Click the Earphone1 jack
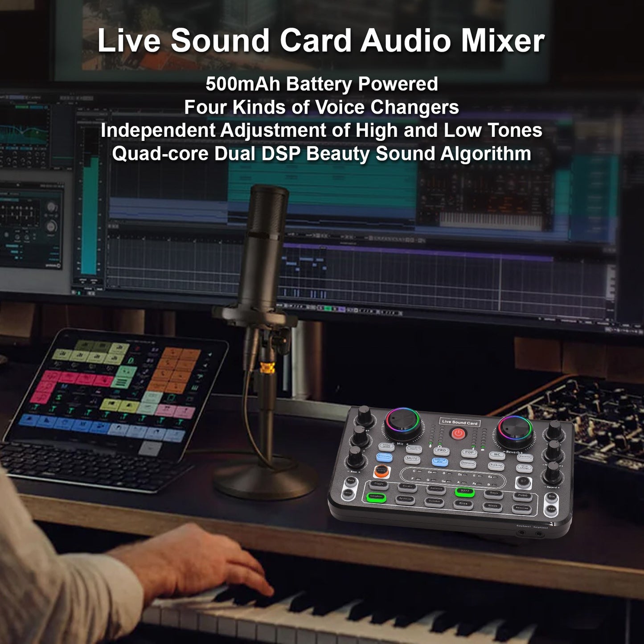This screenshot has width=644, height=644. tap(521, 533)
